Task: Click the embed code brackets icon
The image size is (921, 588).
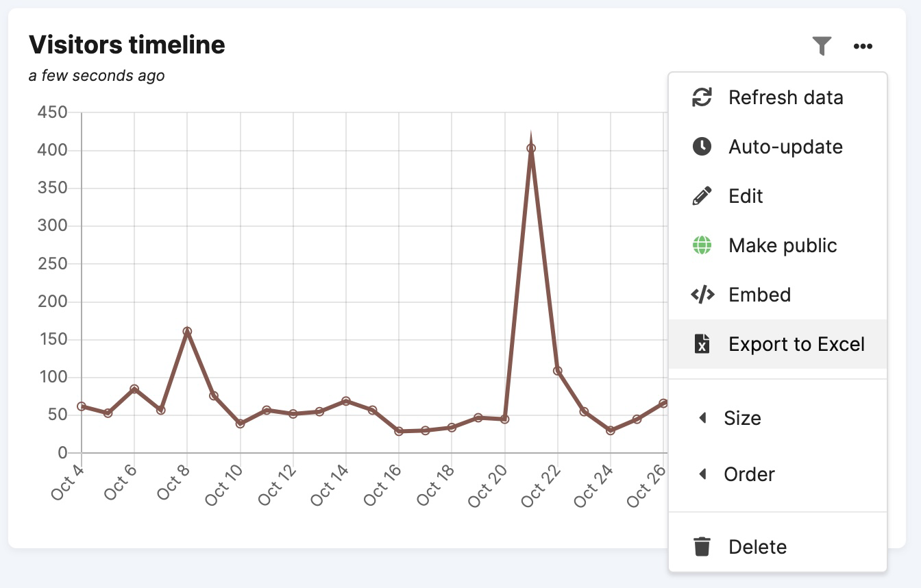Action: pyautogui.click(x=702, y=295)
